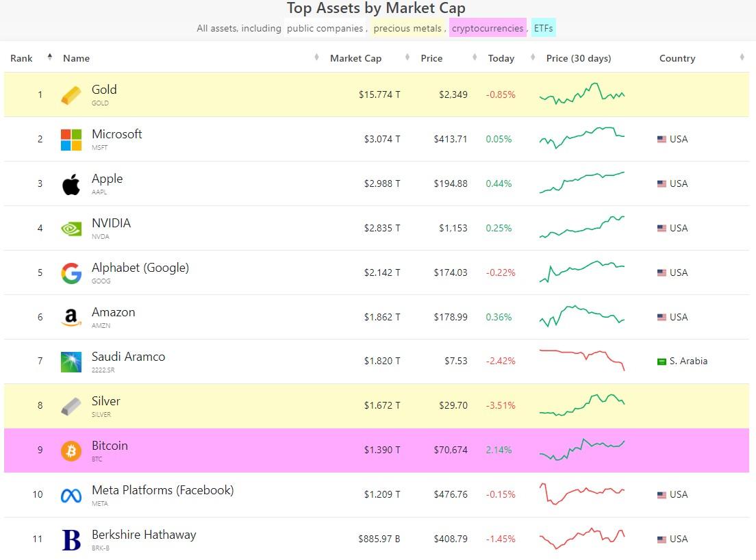Sort by Price sort arrows
756x560 pixels.
[x=475, y=58]
